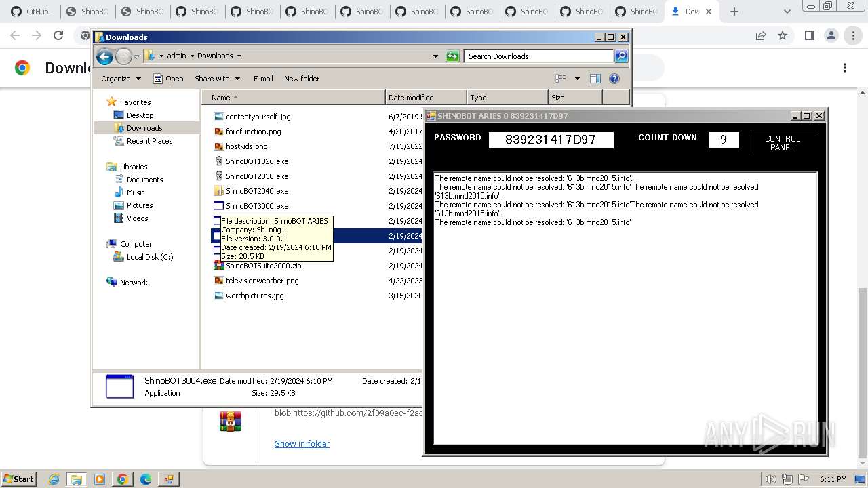The height and width of the screenshot is (488, 868).
Task: Close the active Downloads browser tab
Action: pos(709,12)
